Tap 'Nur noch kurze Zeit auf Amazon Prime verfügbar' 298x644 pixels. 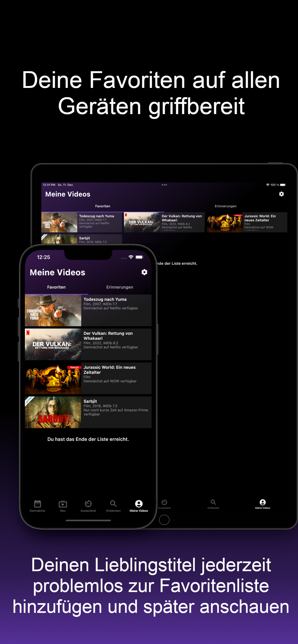[116, 412]
